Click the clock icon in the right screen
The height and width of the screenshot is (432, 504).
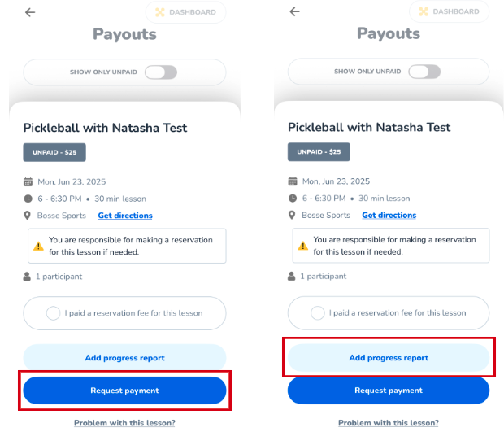point(292,198)
